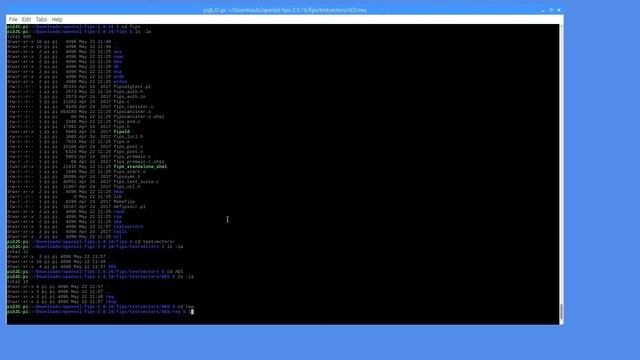Open the Tabs menu
The image size is (640, 360).
point(41,20)
